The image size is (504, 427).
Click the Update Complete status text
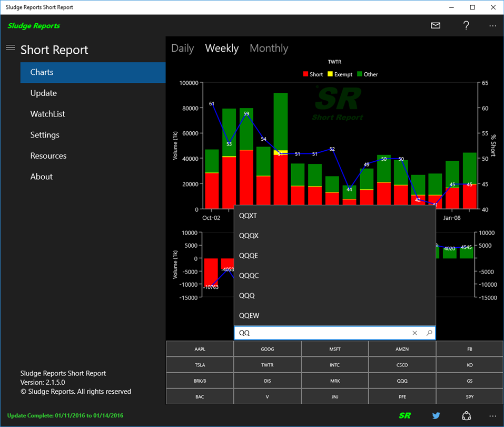coord(65,415)
